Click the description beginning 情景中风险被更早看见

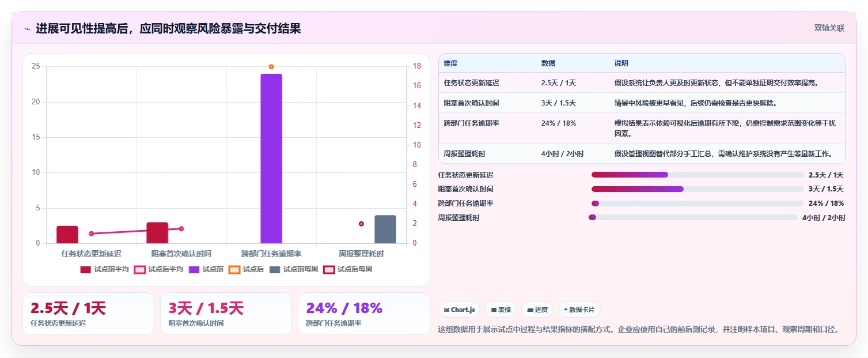click(696, 103)
